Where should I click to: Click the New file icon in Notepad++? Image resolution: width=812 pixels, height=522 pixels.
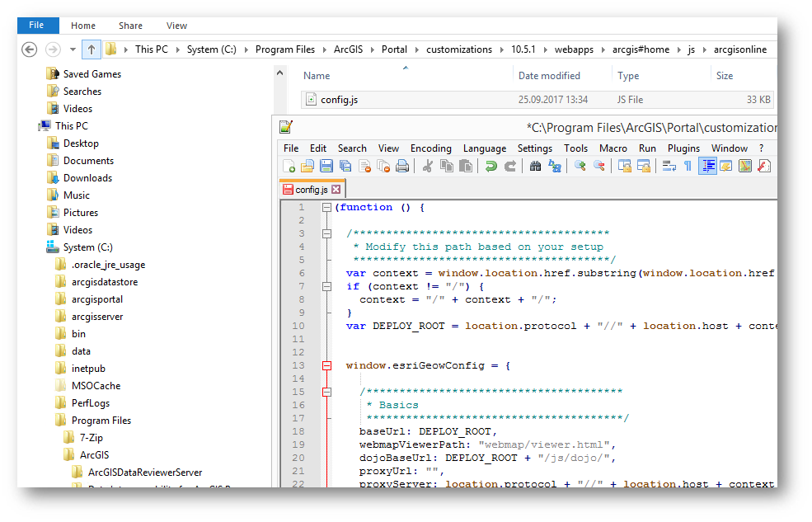[x=289, y=166]
